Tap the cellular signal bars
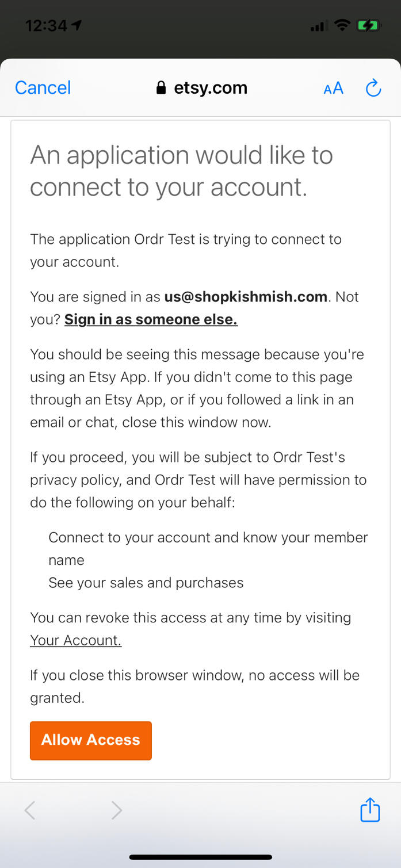The image size is (401, 868). coord(319,26)
